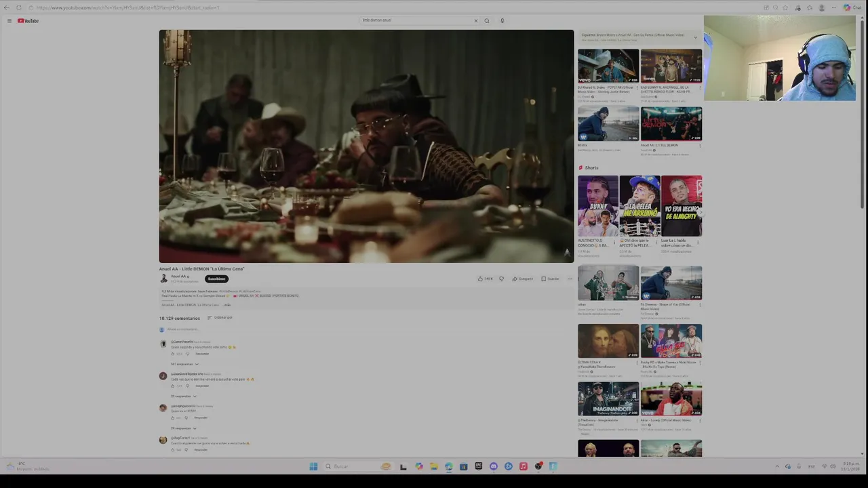This screenshot has height=488, width=868.
Task: Clear the search box with X
Action: click(x=475, y=20)
